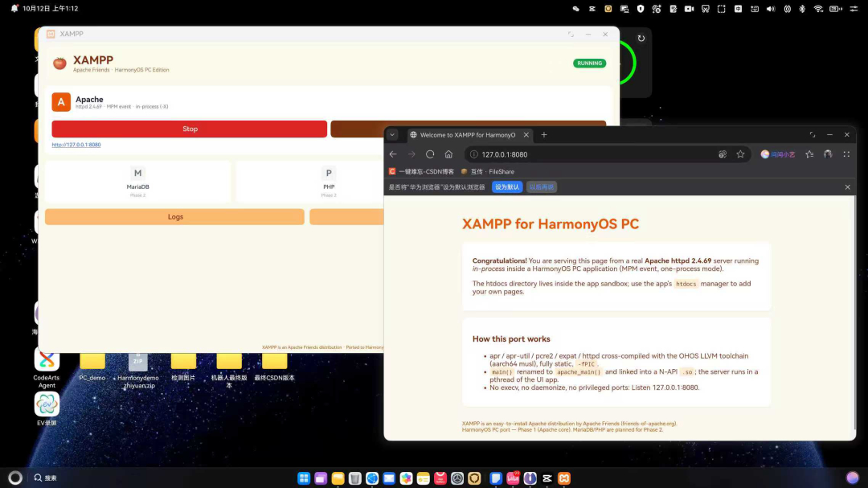Reload the 127.0.0.1:8080 page
The width and height of the screenshot is (868, 488).
tap(430, 154)
